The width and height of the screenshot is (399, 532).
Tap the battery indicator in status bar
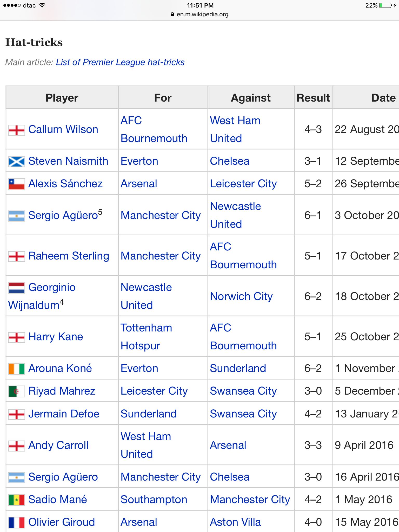tap(385, 5)
